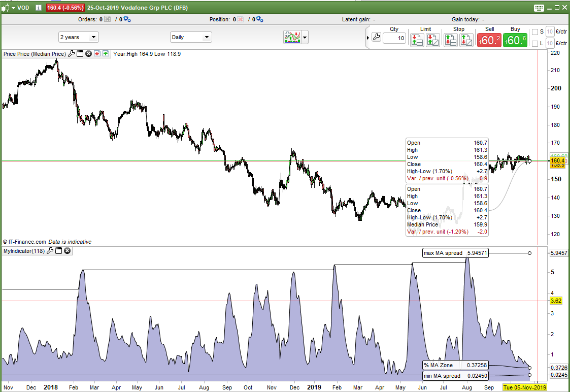Open the on-screen keyboard icon in title bar

tap(539, 8)
